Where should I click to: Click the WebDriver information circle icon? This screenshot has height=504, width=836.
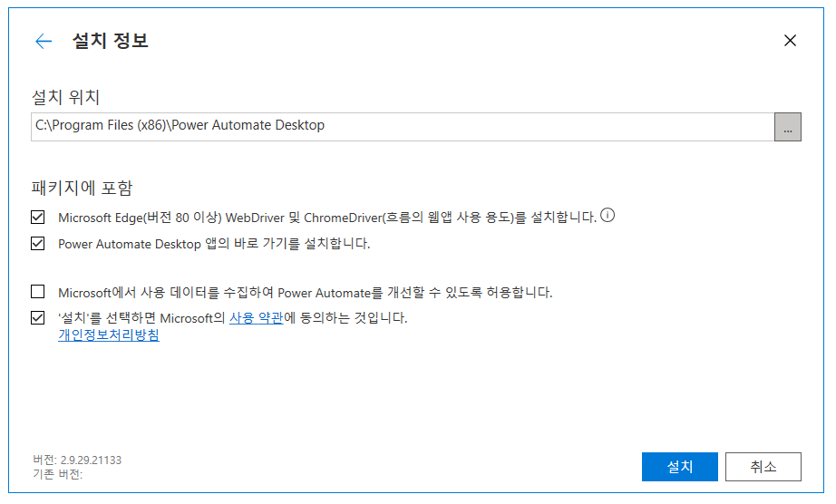click(608, 215)
